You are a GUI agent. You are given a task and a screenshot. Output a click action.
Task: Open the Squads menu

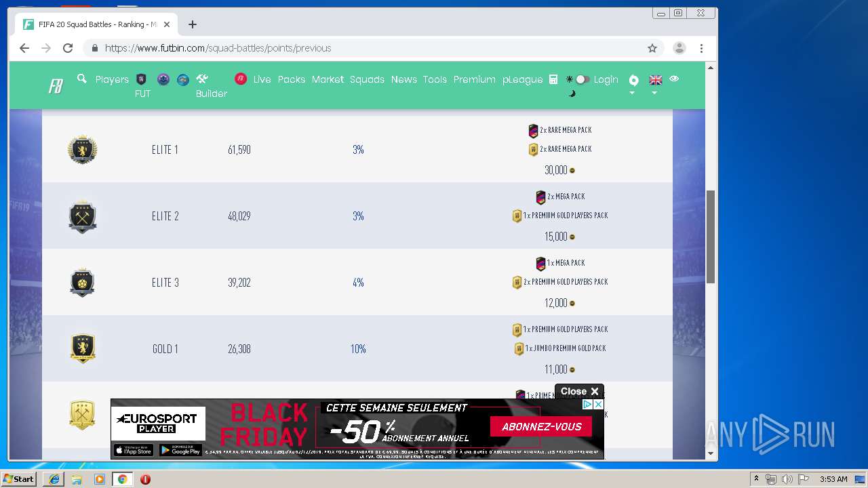367,79
